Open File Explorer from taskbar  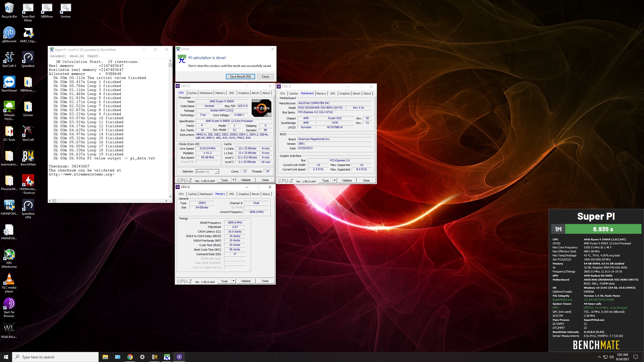click(105, 357)
